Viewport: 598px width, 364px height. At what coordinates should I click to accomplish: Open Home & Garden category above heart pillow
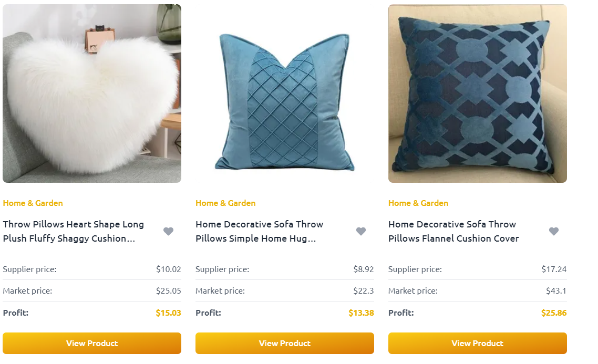click(33, 203)
